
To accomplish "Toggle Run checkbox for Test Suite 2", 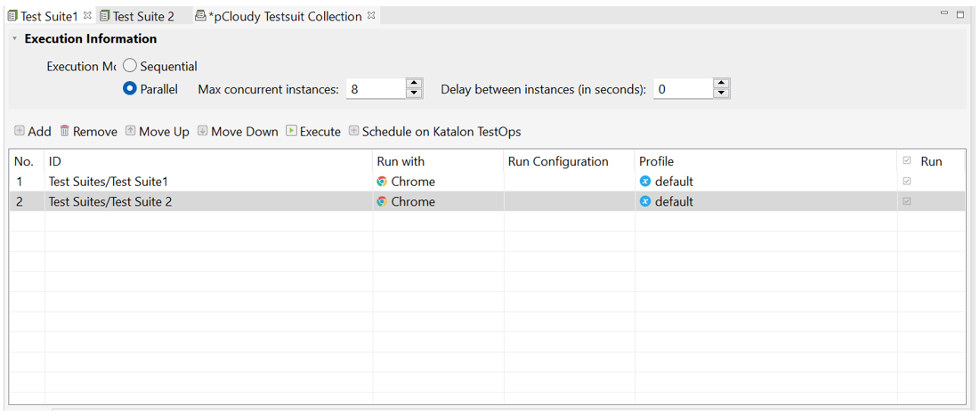I will click(907, 202).
